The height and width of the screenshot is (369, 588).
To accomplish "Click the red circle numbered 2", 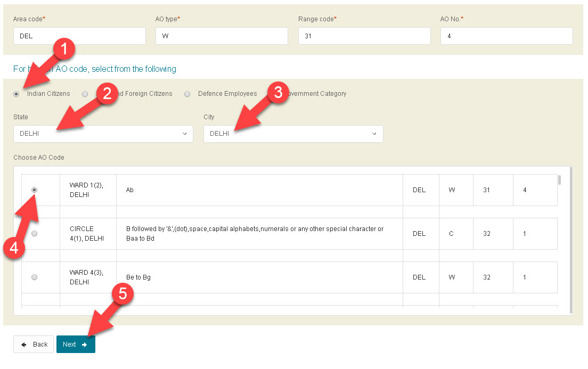I will pyautogui.click(x=107, y=94).
